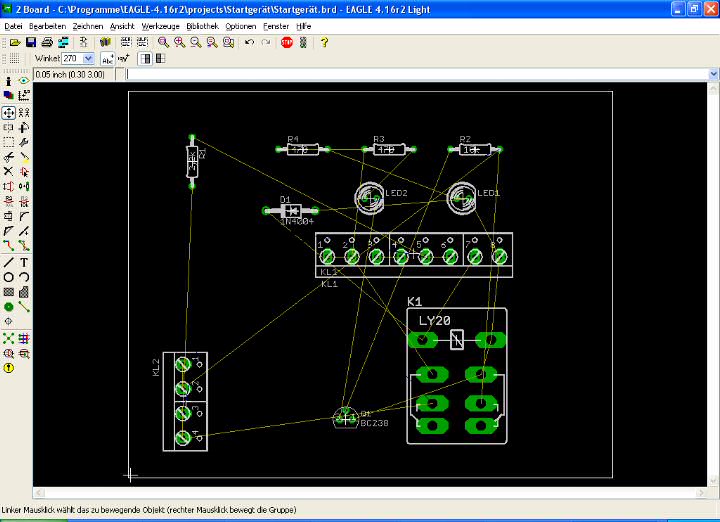Select the Hole tool
The height and width of the screenshot is (522, 720).
pyautogui.click(x=8, y=321)
